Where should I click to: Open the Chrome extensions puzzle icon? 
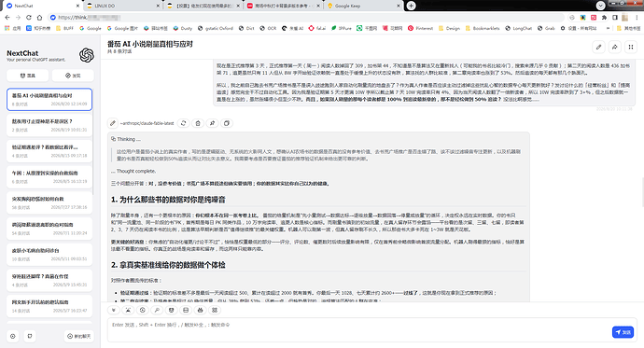tap(604, 18)
